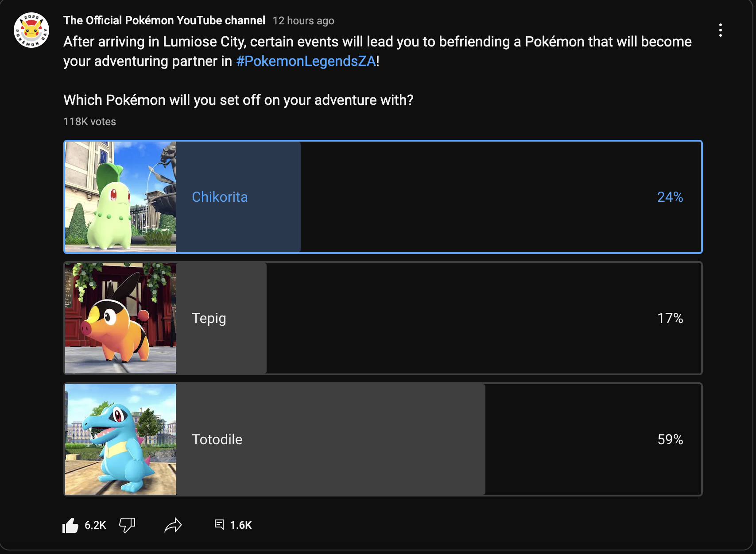This screenshot has height=554, width=756.
Task: Click the 1.6K comments count
Action: coord(241,525)
